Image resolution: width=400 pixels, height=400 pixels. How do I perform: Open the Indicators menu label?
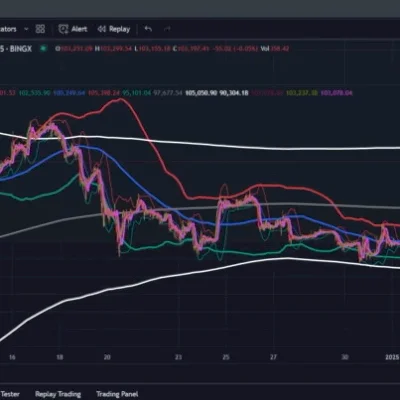point(8,29)
